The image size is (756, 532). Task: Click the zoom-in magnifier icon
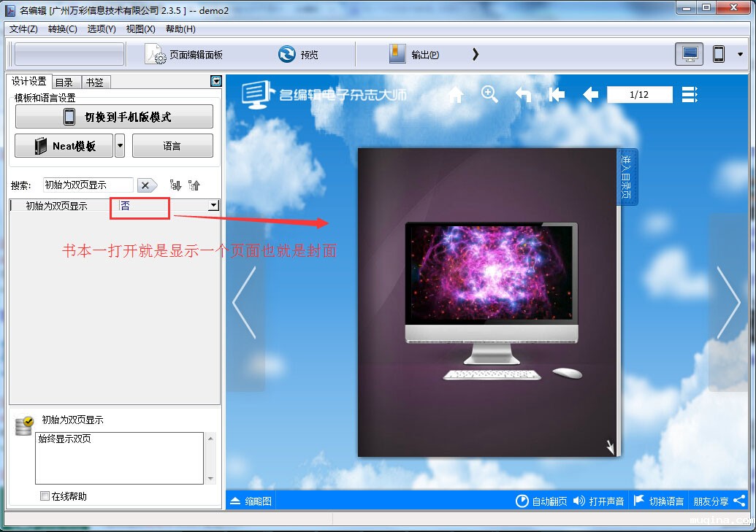489,94
